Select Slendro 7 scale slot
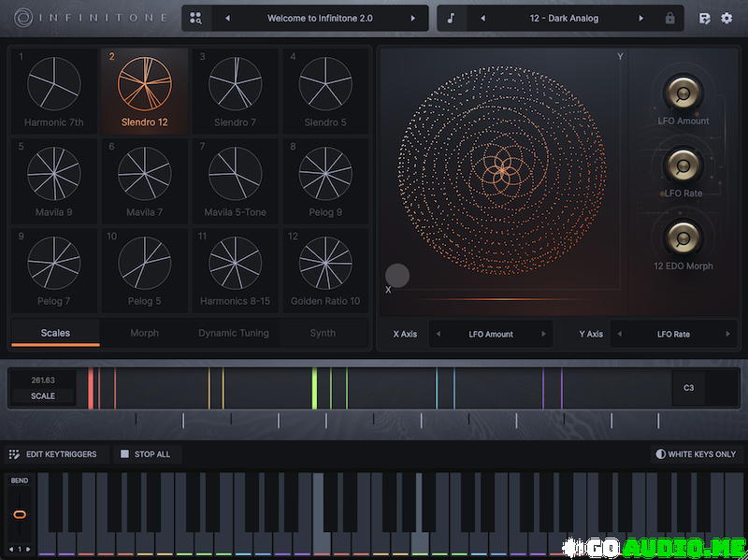 pos(236,91)
